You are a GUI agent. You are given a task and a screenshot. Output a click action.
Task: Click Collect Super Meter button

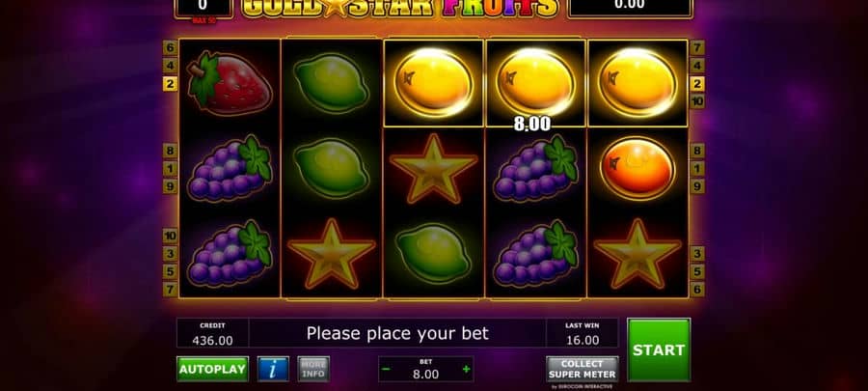click(x=583, y=369)
